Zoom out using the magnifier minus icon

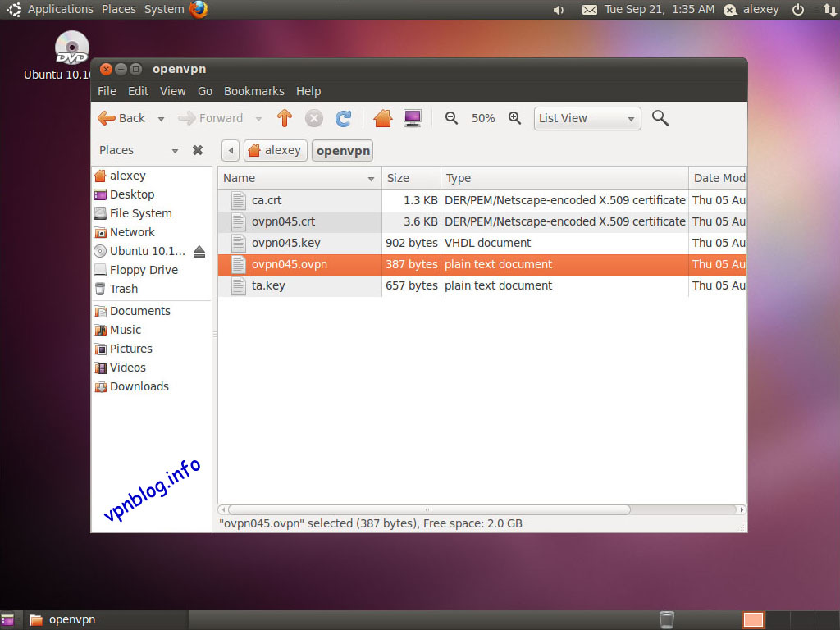click(452, 118)
